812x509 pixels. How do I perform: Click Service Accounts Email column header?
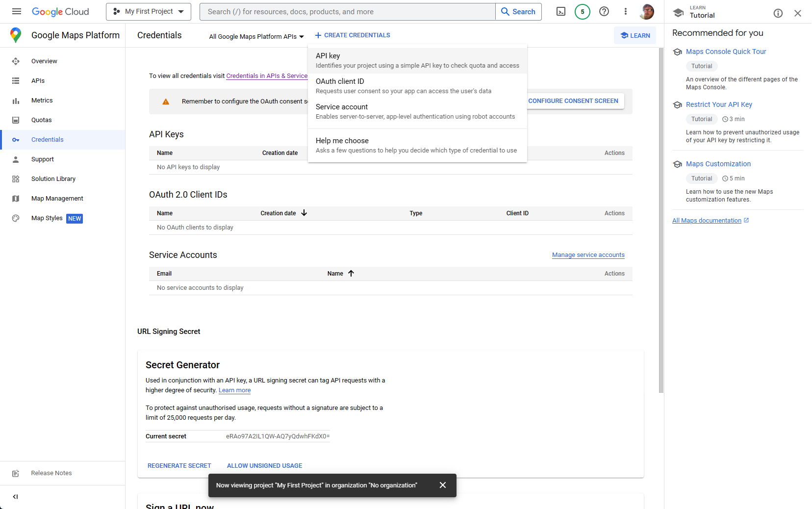164,274
